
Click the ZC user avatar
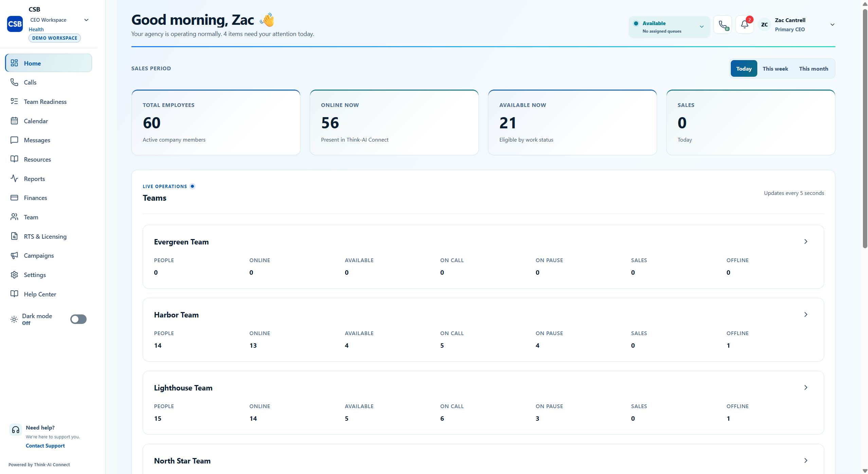pos(764,24)
